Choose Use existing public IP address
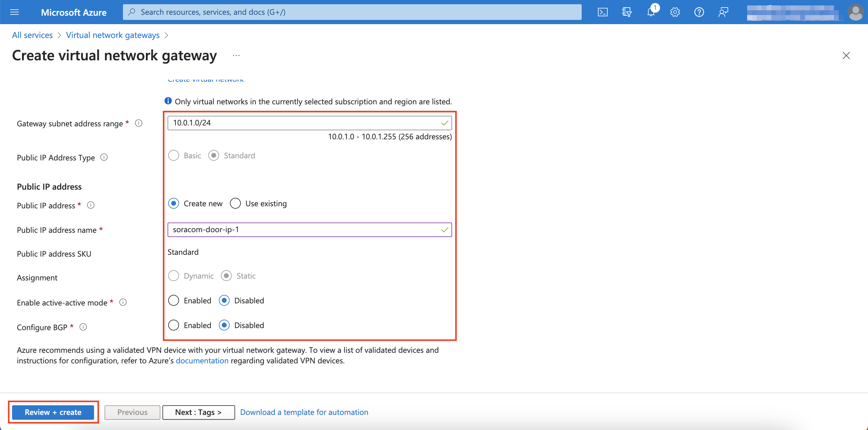 pyautogui.click(x=235, y=203)
